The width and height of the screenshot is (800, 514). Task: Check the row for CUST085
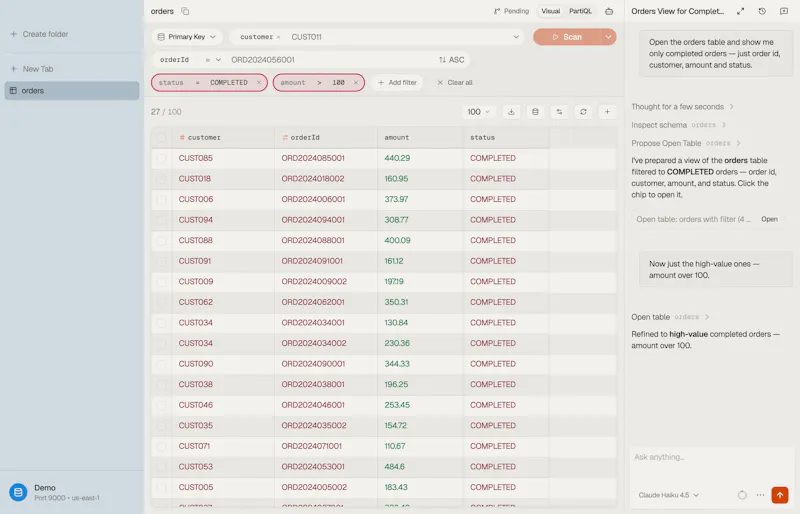pyautogui.click(x=161, y=158)
